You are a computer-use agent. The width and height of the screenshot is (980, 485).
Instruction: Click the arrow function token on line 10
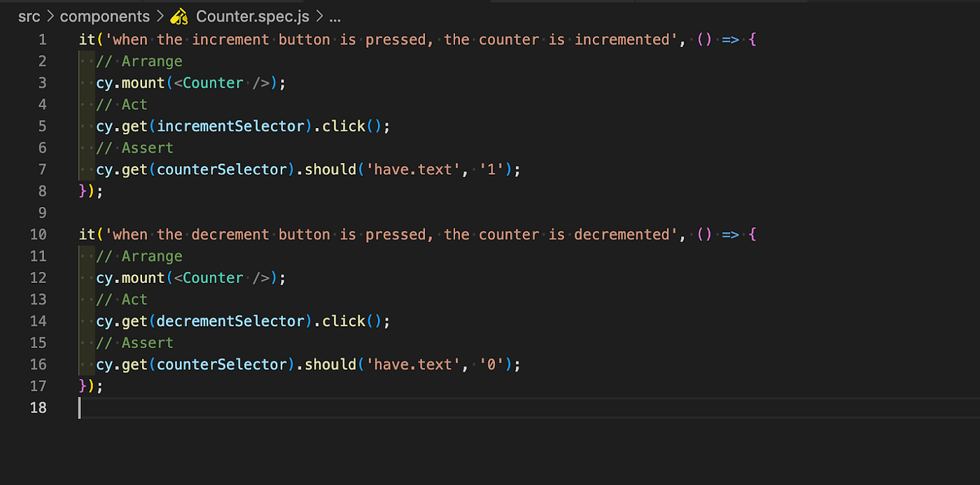click(x=730, y=234)
